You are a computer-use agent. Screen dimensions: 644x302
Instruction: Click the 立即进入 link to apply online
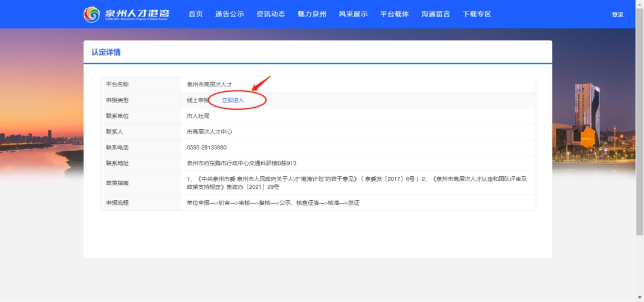point(233,100)
